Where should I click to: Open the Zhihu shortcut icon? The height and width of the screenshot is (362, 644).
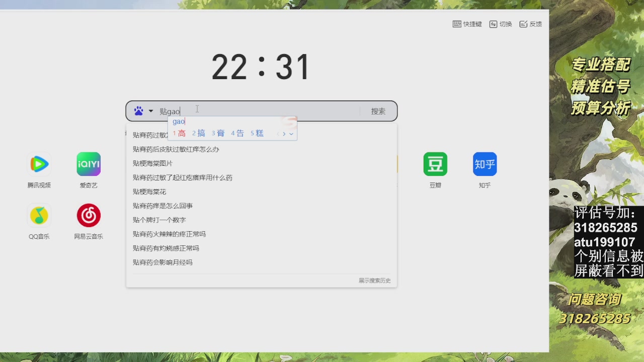pyautogui.click(x=484, y=164)
